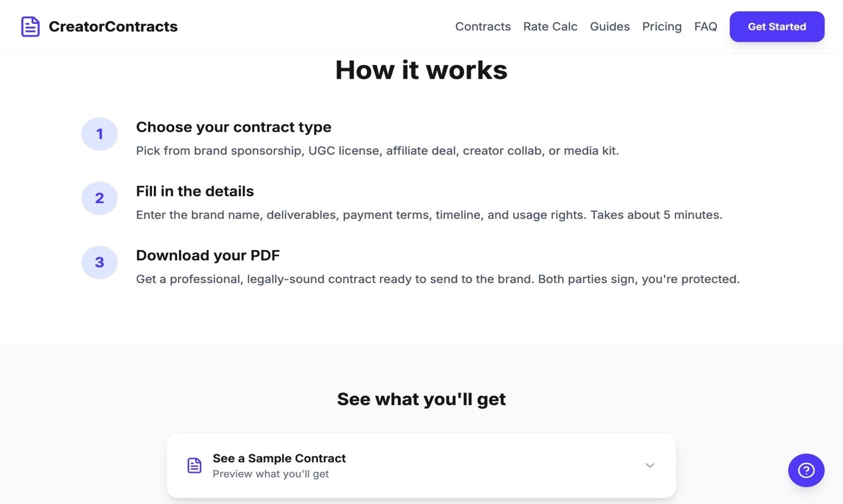Click the How it works heading
843x504 pixels.
421,70
